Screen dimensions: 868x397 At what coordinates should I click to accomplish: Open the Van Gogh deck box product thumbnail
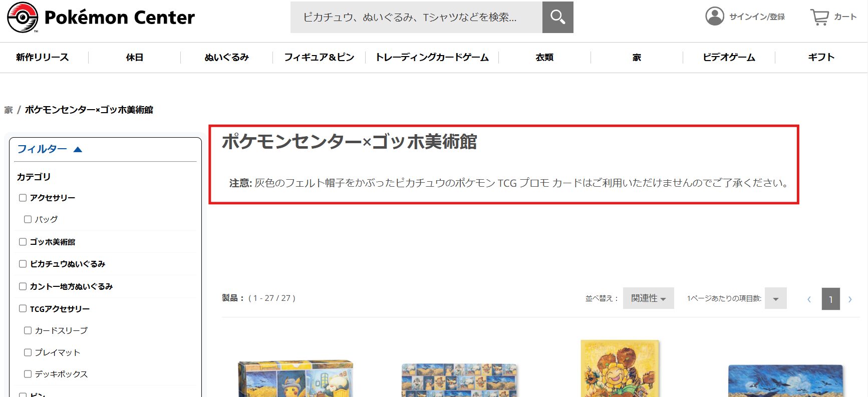click(x=296, y=378)
